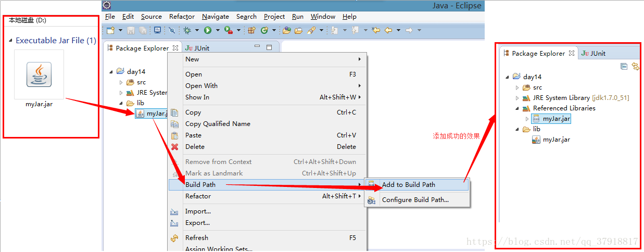Select the myJar.jar file thumbnail on drive D
The image size is (644, 252).
(x=39, y=74)
